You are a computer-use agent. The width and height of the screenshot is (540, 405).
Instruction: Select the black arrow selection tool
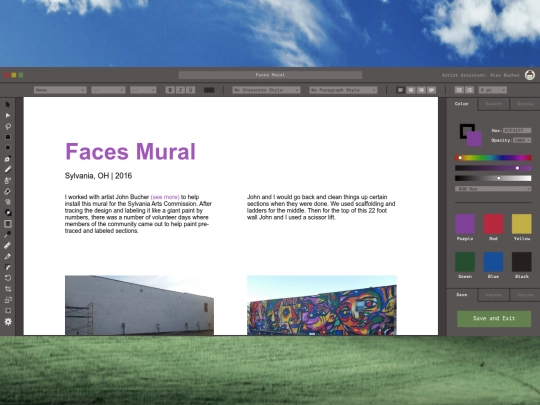click(8, 104)
